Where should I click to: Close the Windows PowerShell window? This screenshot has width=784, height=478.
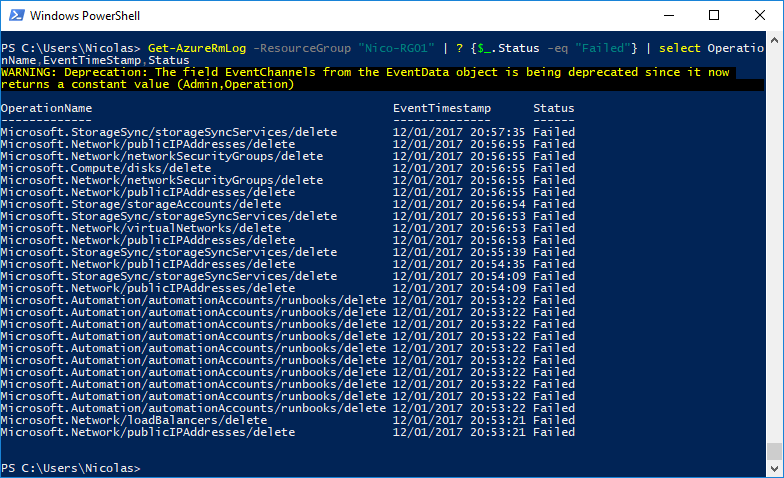click(760, 16)
